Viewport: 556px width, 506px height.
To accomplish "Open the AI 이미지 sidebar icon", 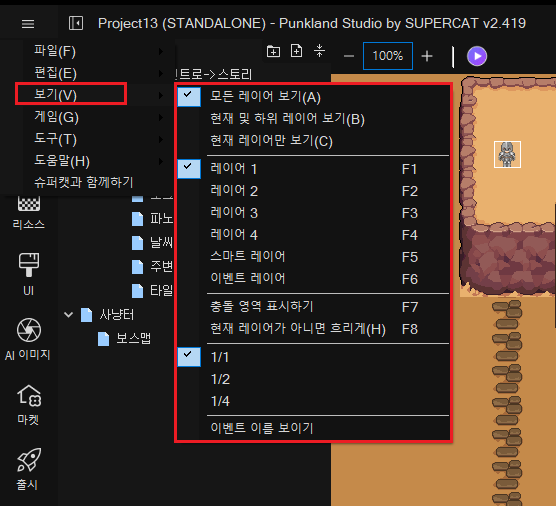I will tap(28, 339).
